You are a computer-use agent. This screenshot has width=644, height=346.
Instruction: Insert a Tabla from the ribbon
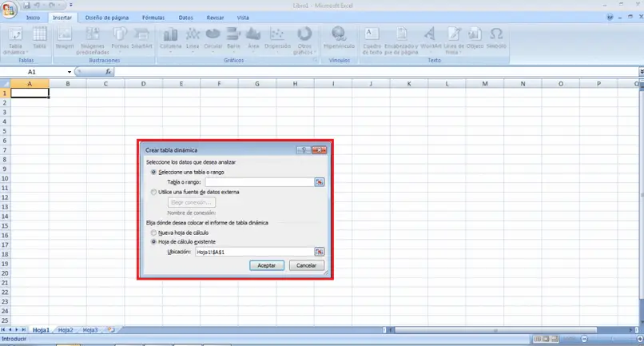point(39,38)
